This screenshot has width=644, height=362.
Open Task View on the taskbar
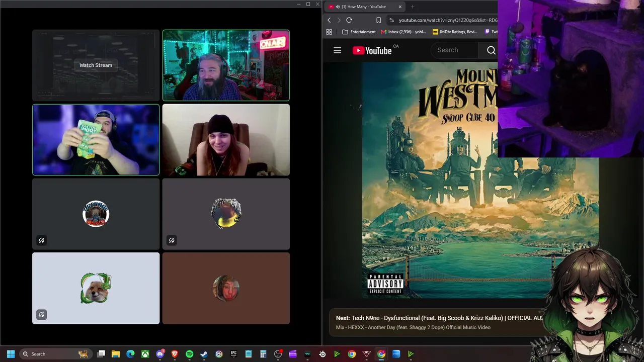(x=101, y=354)
